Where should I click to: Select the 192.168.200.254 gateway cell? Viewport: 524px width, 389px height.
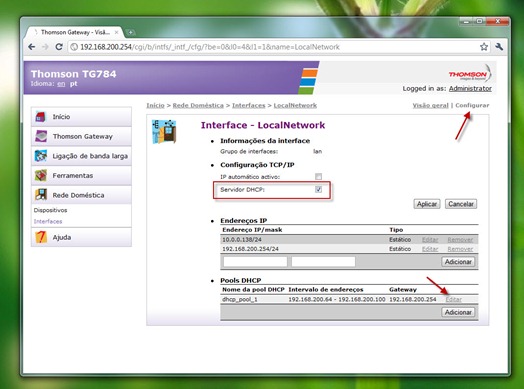pos(413,299)
